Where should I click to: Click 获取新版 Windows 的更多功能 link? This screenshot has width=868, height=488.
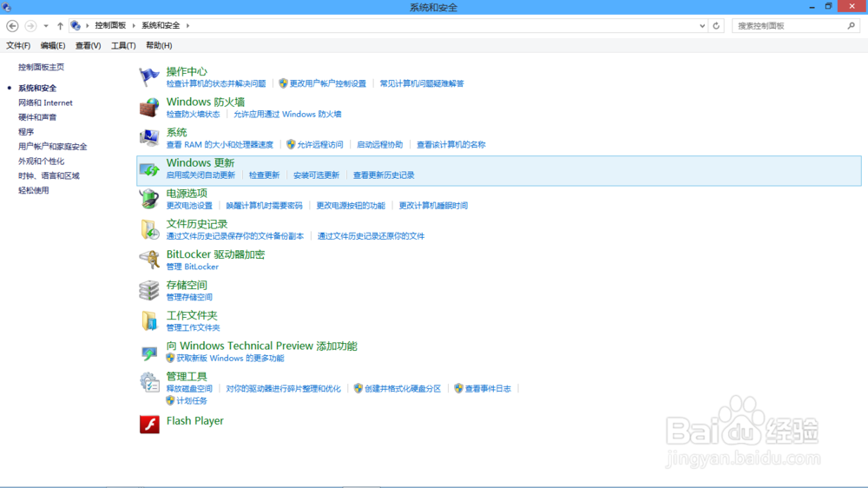[230, 359]
